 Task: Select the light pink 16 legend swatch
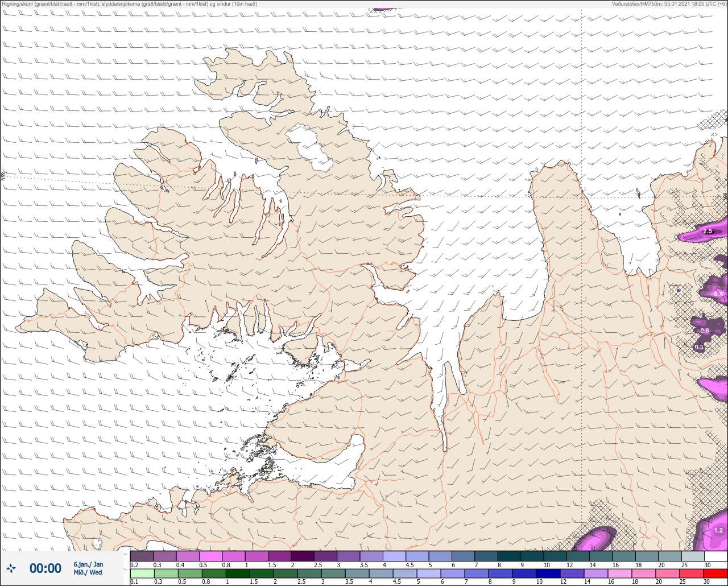(x=619, y=573)
